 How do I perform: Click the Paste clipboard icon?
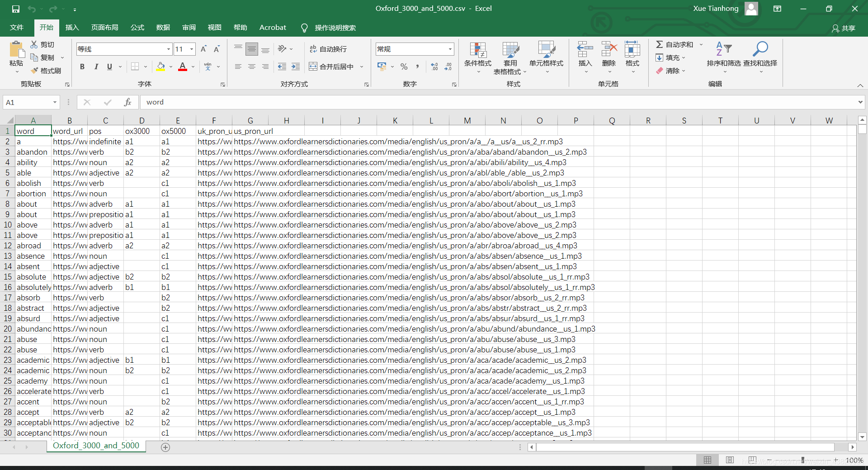click(17, 49)
